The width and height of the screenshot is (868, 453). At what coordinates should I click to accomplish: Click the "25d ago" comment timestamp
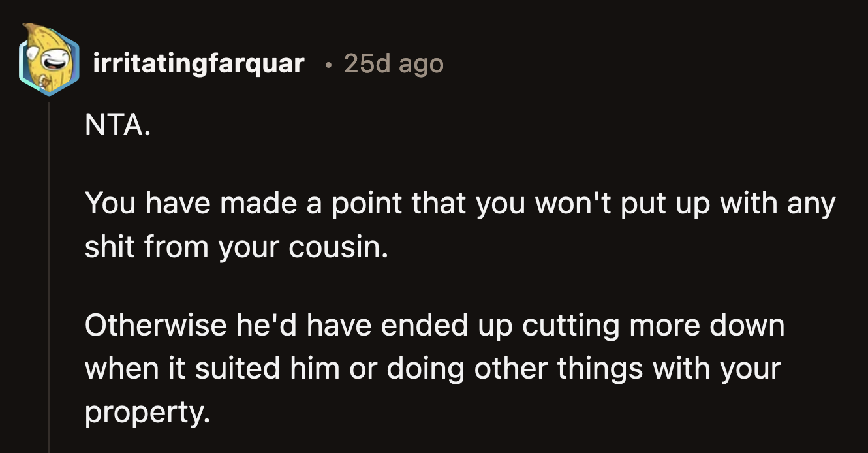393,63
